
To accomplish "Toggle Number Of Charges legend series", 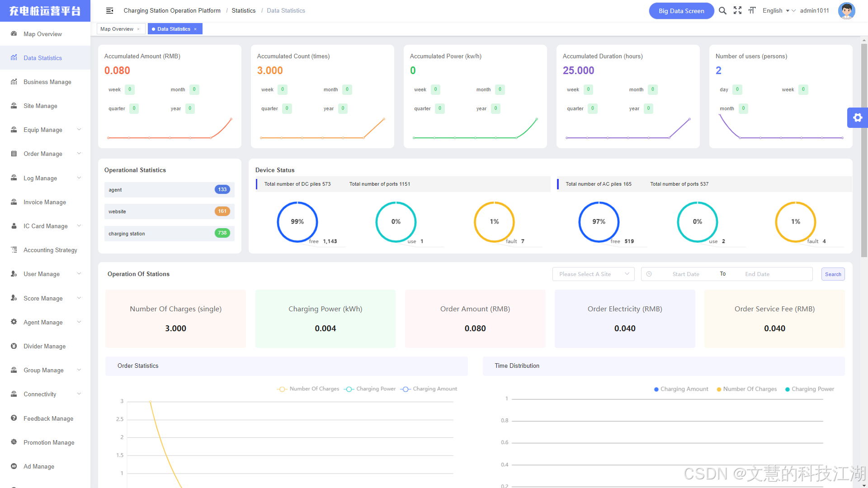I will (x=309, y=389).
